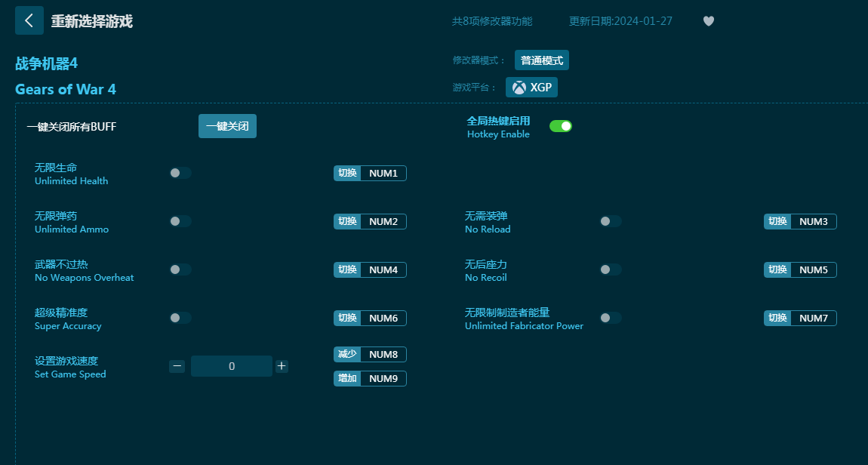The width and height of the screenshot is (868, 465).
Task: Click the NUM3 hotkey button for No Reload
Action: click(800, 221)
